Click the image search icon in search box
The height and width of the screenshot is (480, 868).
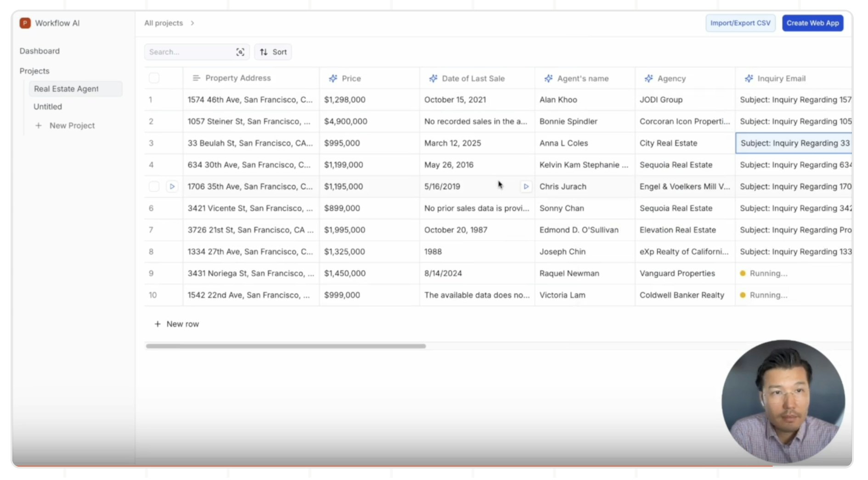click(240, 52)
